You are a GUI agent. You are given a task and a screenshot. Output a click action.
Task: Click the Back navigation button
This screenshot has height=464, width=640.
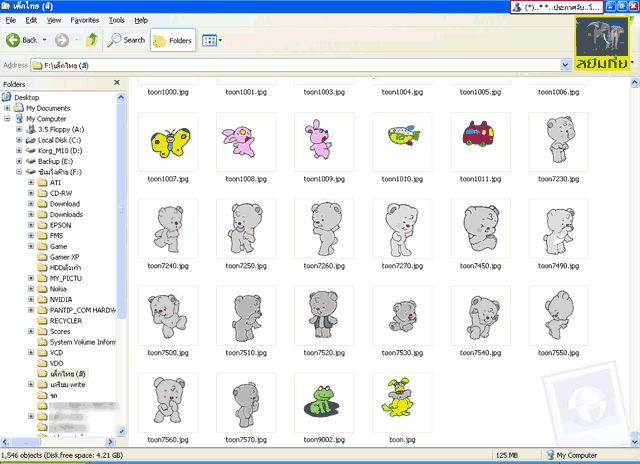(21, 40)
